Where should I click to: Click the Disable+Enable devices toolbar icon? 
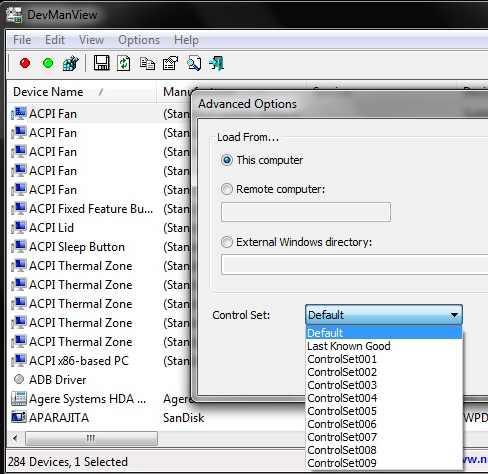click(x=71, y=63)
